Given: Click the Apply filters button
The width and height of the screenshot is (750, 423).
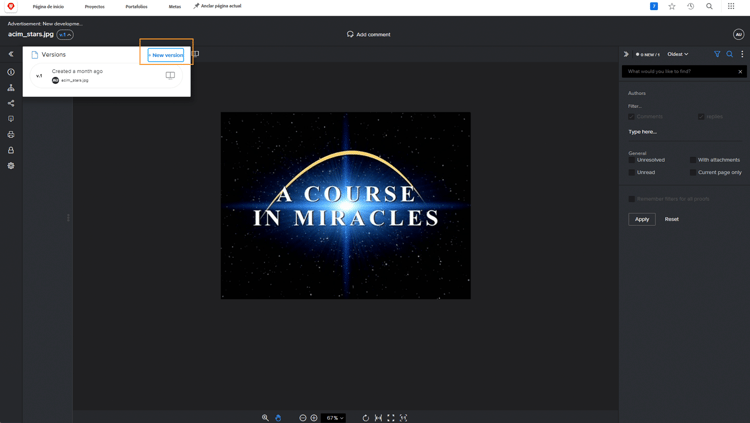Looking at the screenshot, I should (x=642, y=219).
